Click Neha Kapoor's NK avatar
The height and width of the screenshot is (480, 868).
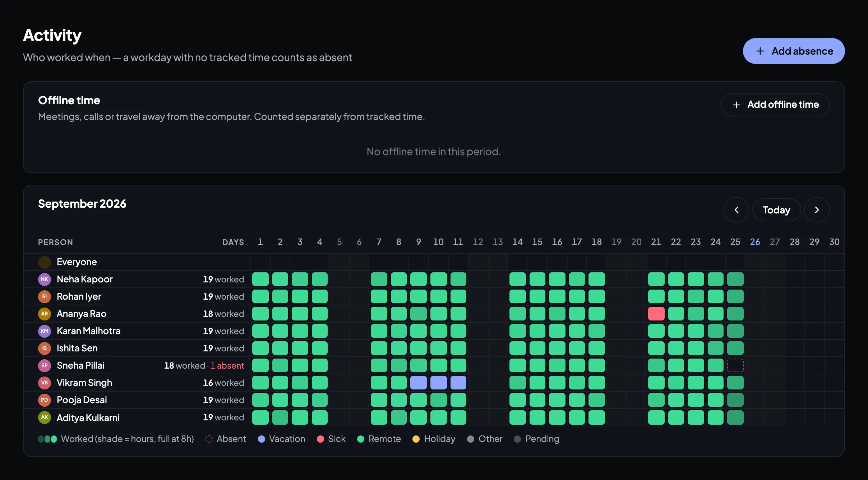45,279
